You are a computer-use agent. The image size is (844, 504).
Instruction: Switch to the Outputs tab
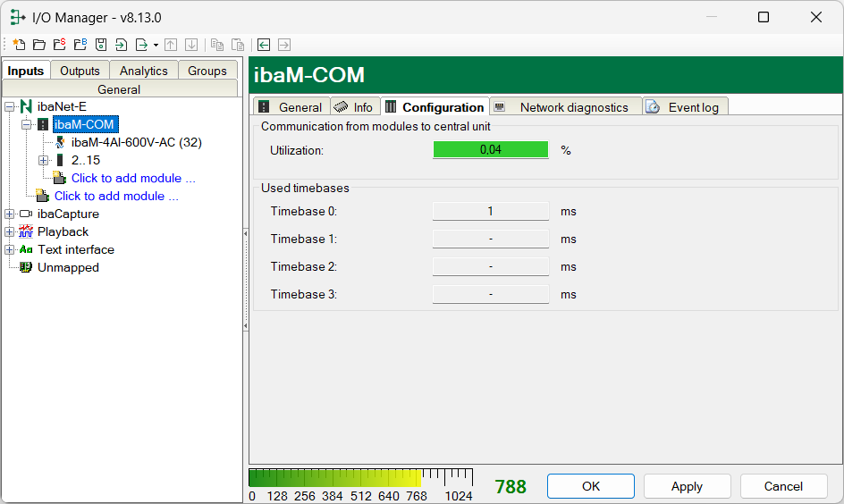[x=80, y=71]
